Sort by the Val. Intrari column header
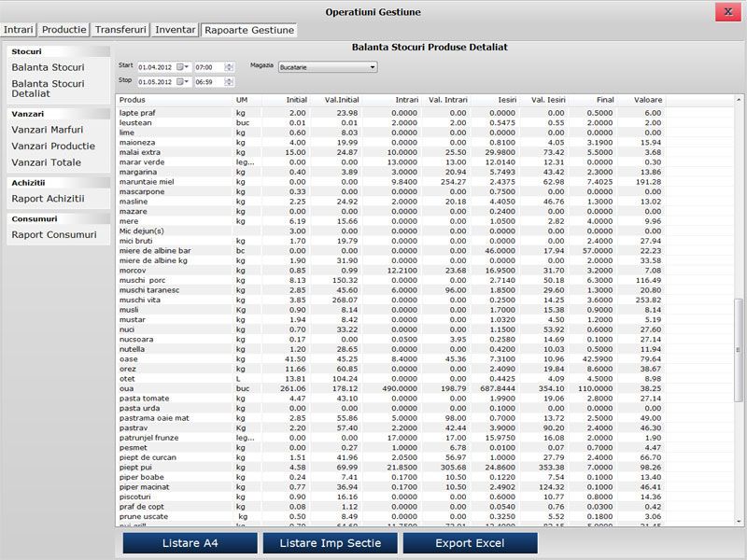 tap(445, 100)
